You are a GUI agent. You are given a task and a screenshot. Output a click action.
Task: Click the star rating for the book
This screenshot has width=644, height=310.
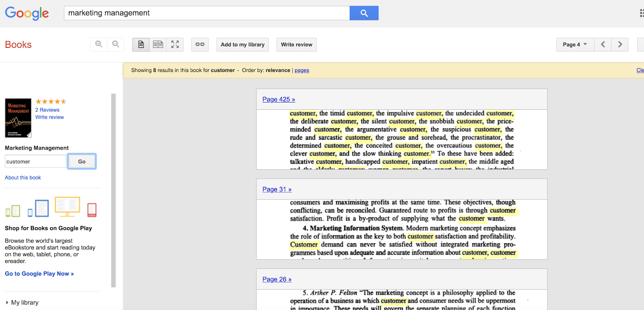(51, 101)
